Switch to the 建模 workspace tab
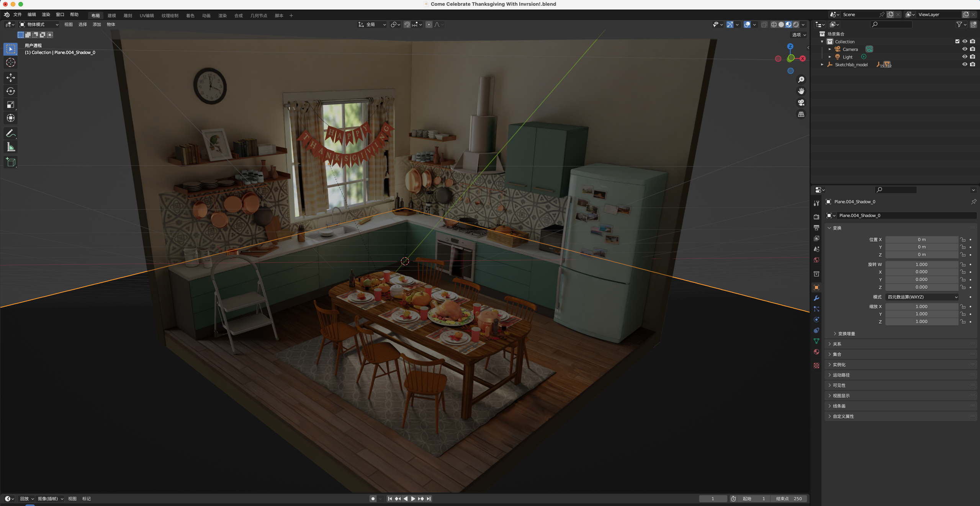 pyautogui.click(x=112, y=16)
